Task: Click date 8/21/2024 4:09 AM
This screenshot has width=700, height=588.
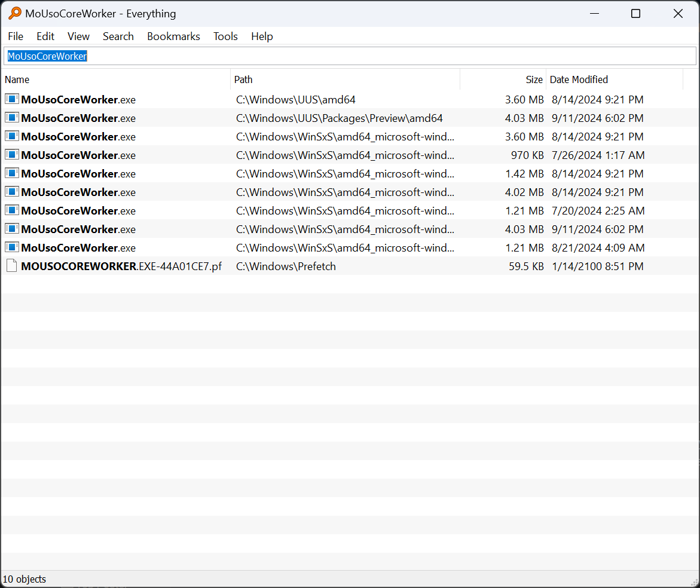Action: [x=598, y=247]
